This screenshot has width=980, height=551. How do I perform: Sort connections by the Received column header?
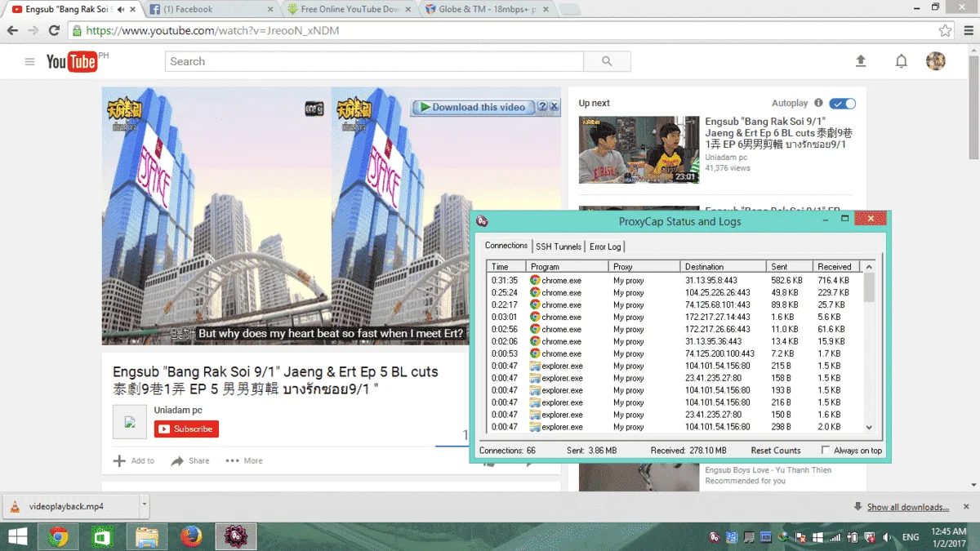click(837, 266)
